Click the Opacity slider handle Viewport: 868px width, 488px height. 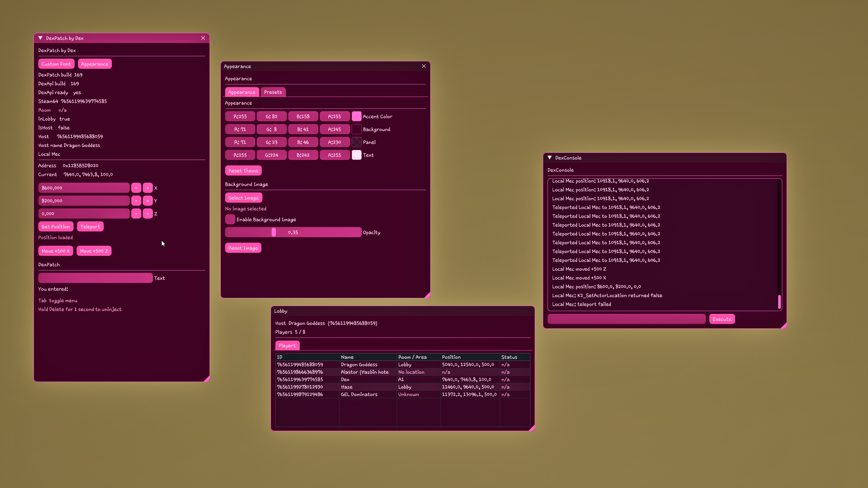pyautogui.click(x=274, y=232)
